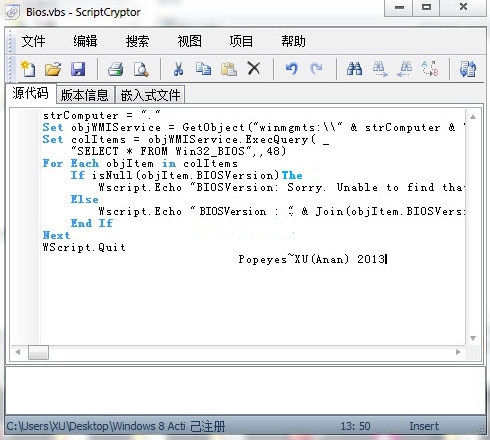Find text with the binoculars icon
The width and height of the screenshot is (490, 440).
click(x=354, y=69)
